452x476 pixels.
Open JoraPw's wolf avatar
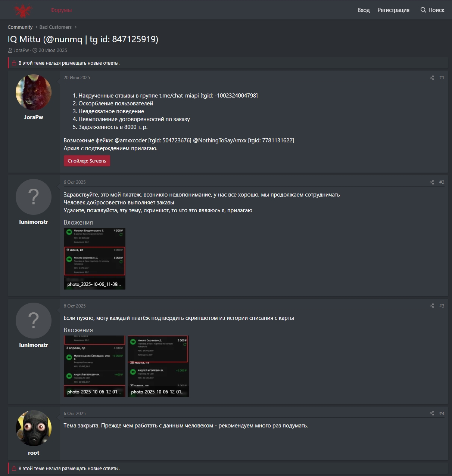point(34,92)
